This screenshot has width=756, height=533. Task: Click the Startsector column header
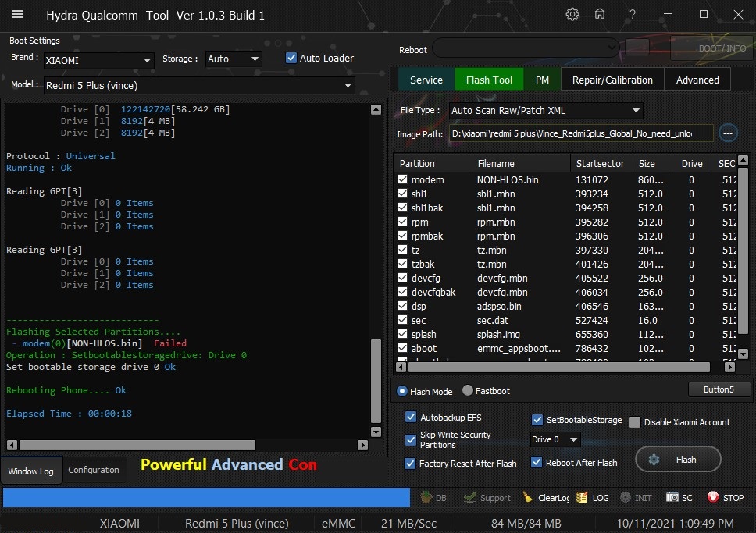[x=602, y=163]
